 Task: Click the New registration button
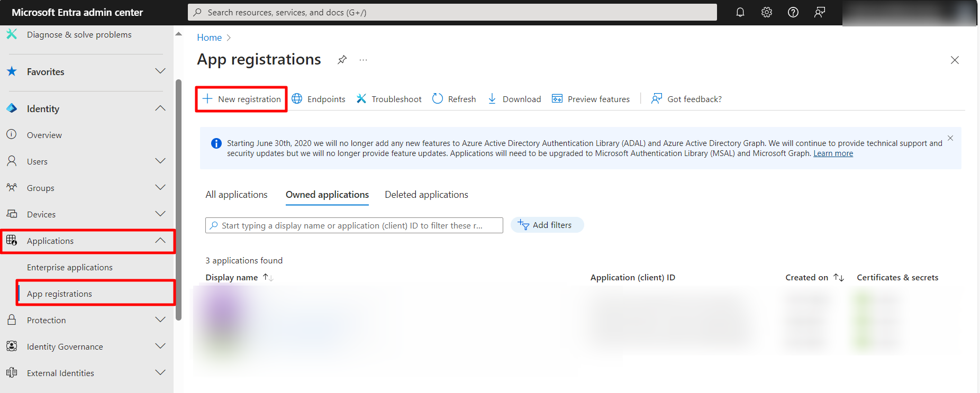pos(242,99)
